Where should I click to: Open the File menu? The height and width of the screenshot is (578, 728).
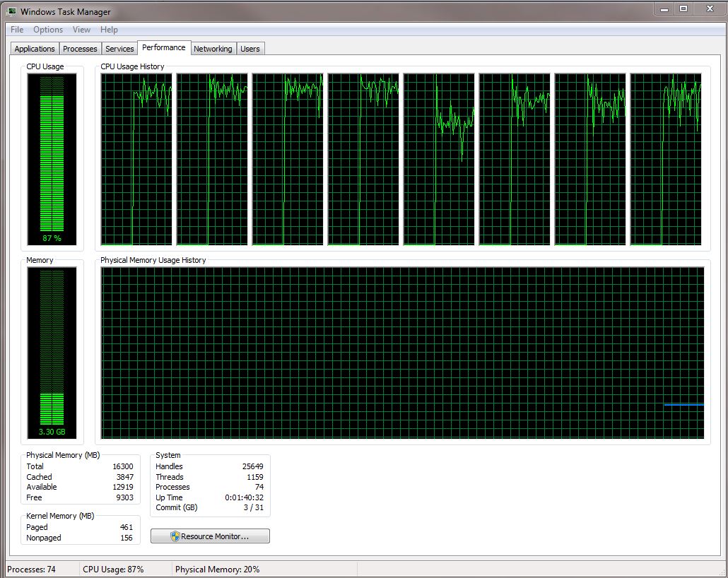tap(17, 30)
